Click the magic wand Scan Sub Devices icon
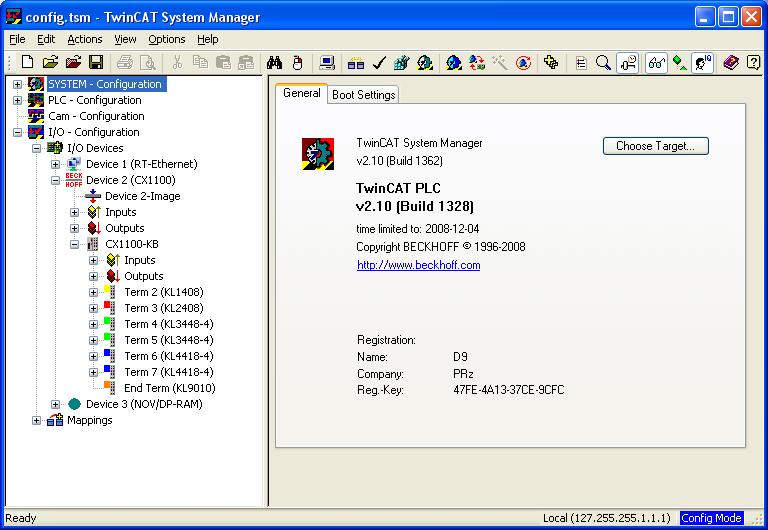Image resolution: width=768 pixels, height=530 pixels. click(x=500, y=62)
